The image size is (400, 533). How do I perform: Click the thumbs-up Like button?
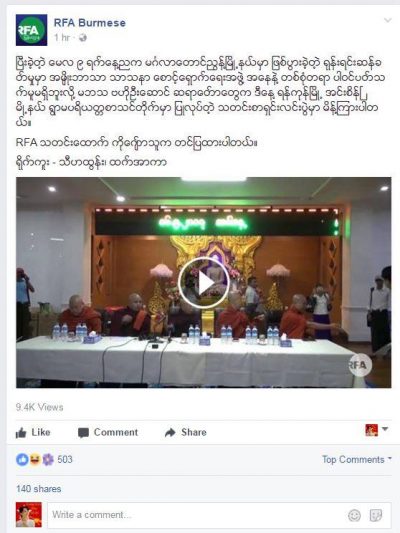click(33, 432)
